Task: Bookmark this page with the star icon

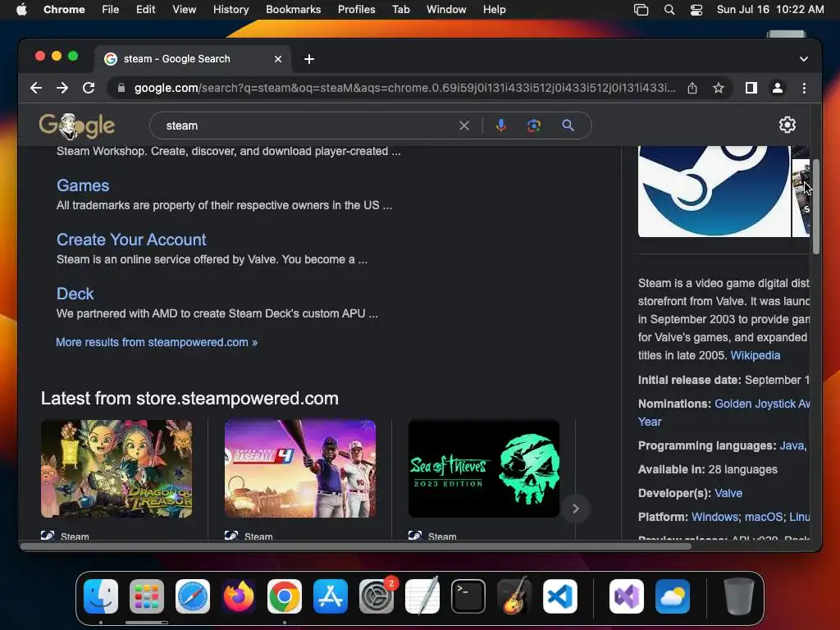Action: coord(719,88)
